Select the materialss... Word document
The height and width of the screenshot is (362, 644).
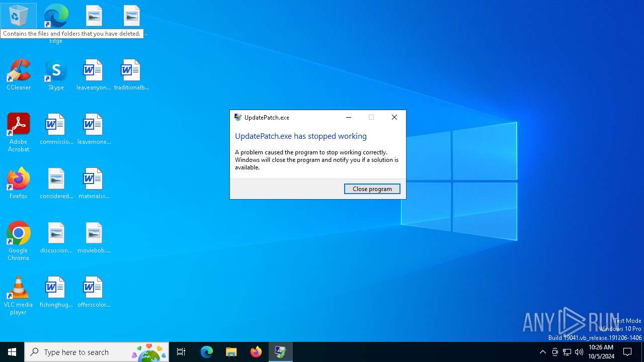tap(94, 184)
